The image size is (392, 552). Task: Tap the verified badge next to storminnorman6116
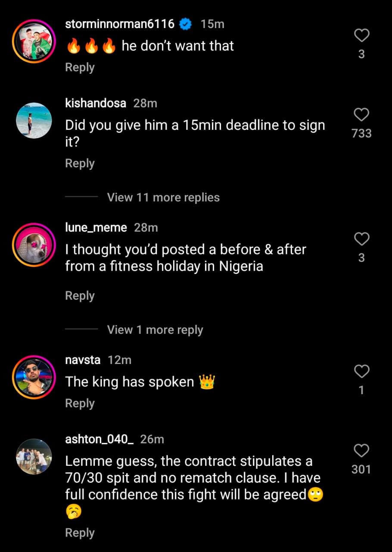coord(185,24)
